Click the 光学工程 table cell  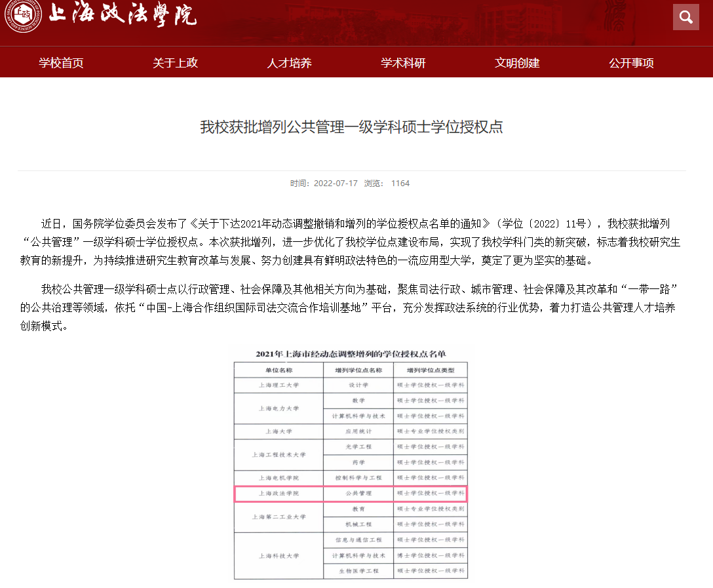pos(358,446)
